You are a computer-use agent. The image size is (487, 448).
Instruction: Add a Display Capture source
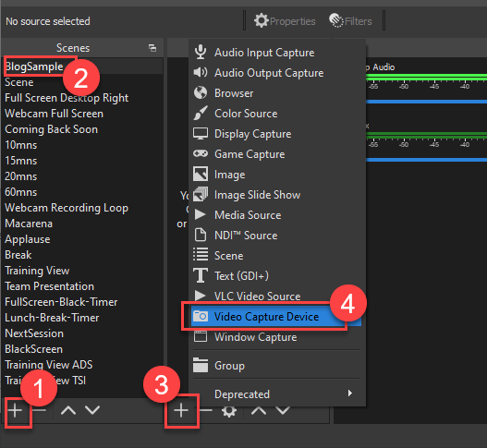(276, 134)
